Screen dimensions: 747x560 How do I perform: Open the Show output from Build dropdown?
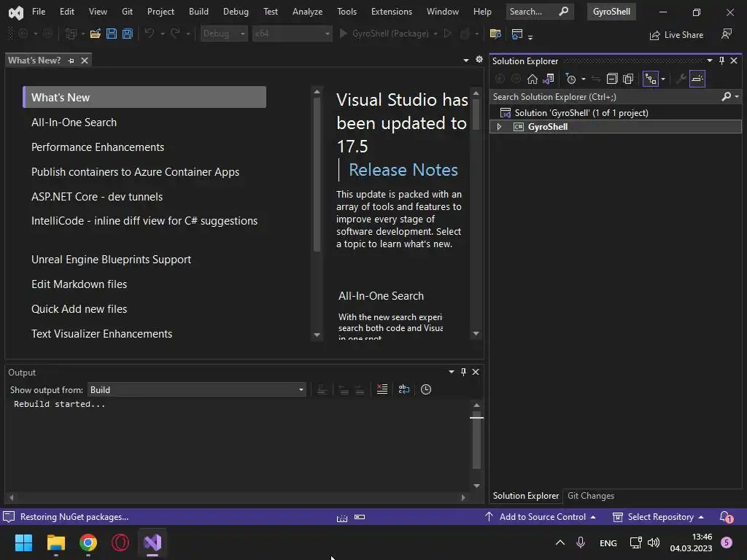coord(197,390)
